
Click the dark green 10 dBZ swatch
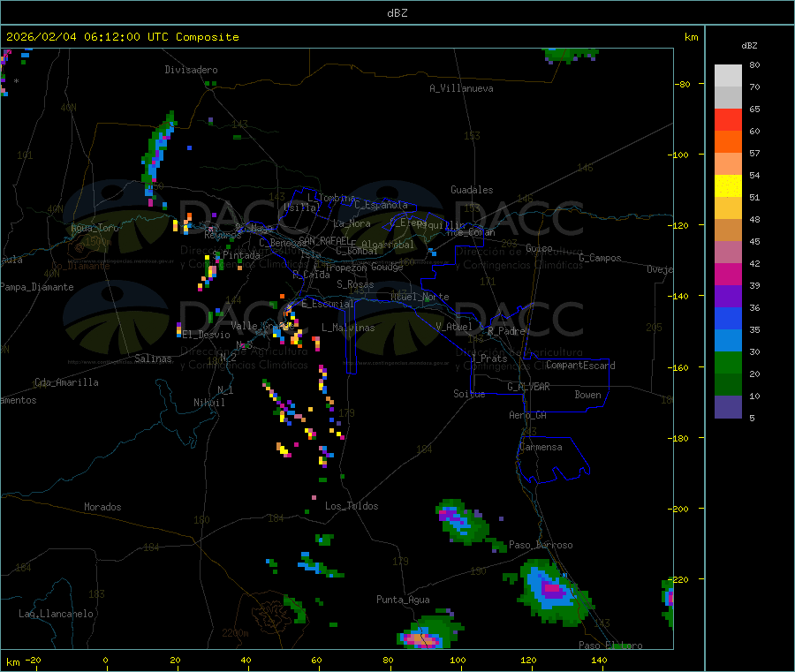pos(728,385)
